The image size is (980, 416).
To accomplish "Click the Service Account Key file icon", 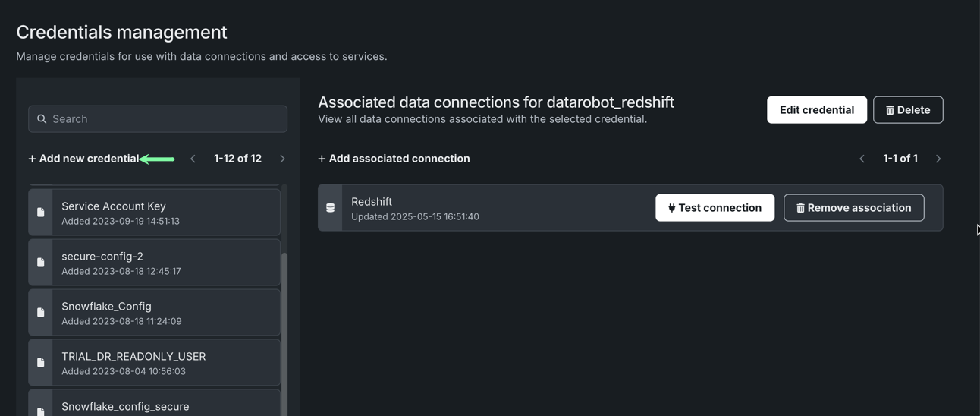I will pos(41,213).
